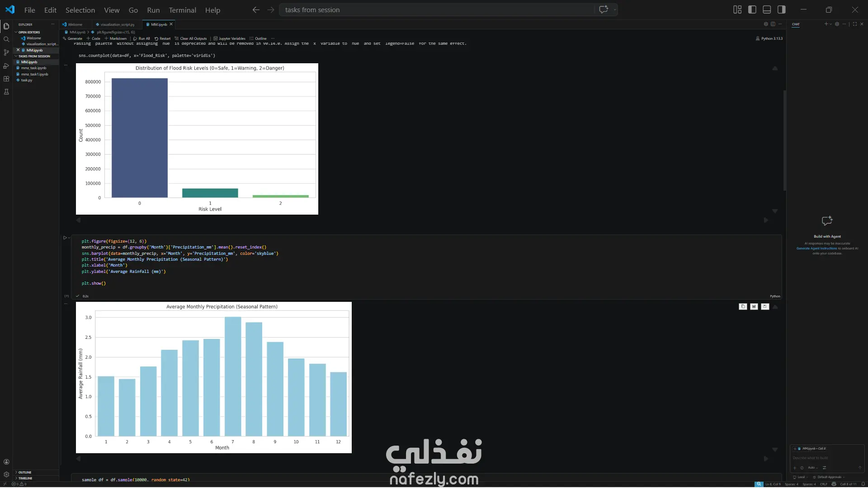
Task: Open new chat dropdown arrow
Action: click(830, 24)
